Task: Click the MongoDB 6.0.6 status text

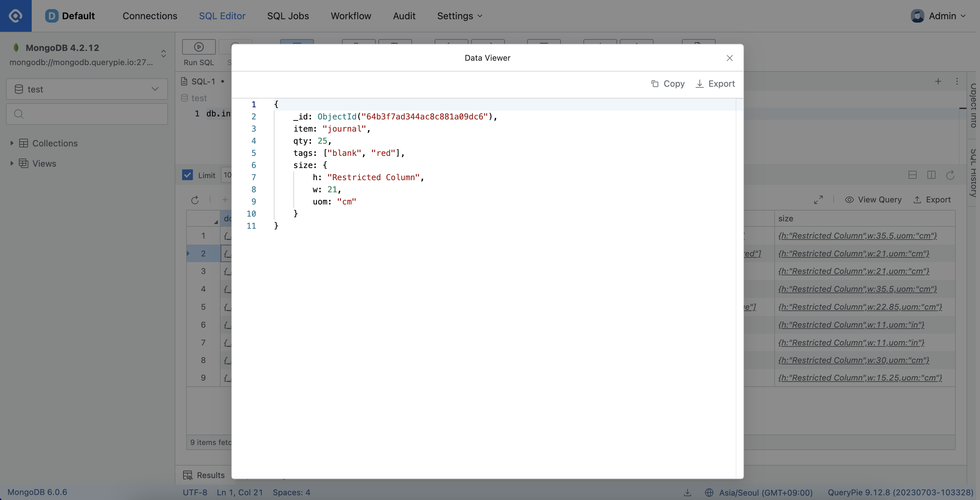Action: pyautogui.click(x=37, y=492)
